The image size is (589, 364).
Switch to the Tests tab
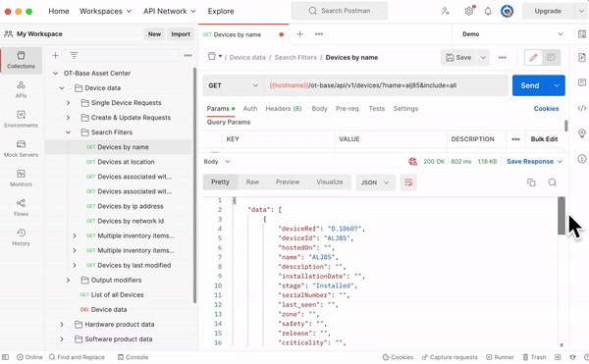click(x=377, y=109)
